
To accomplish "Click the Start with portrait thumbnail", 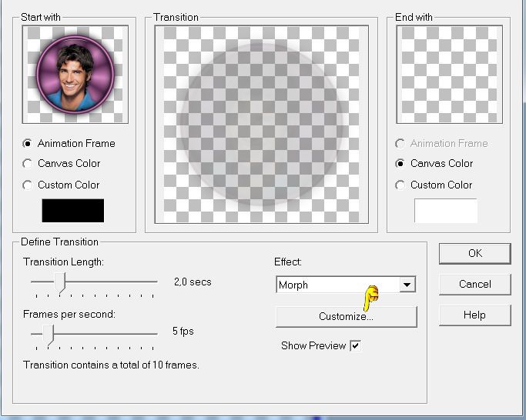I will point(75,75).
